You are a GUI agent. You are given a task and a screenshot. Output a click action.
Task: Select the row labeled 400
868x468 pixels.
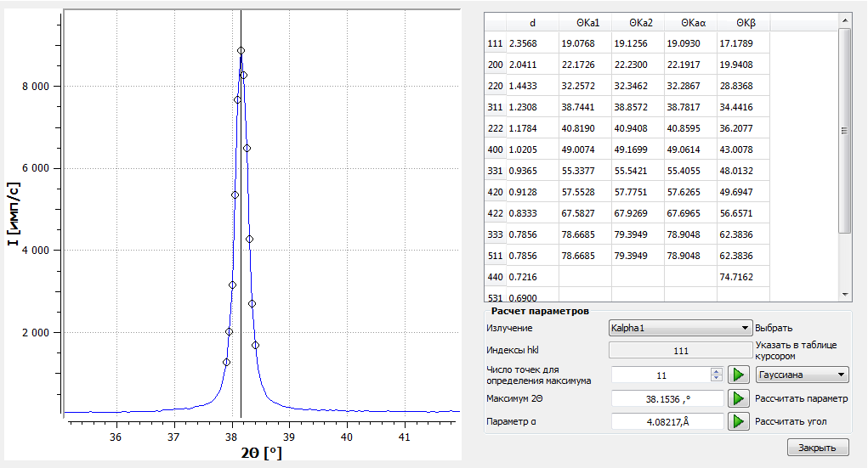[494, 149]
